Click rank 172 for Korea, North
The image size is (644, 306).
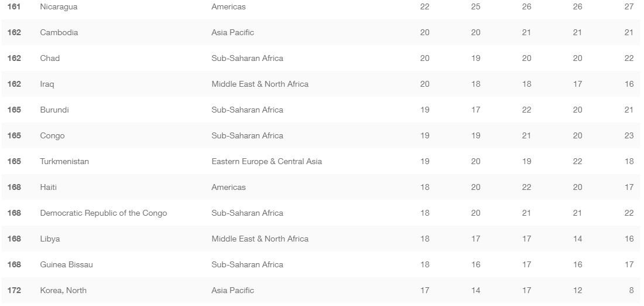tap(14, 291)
